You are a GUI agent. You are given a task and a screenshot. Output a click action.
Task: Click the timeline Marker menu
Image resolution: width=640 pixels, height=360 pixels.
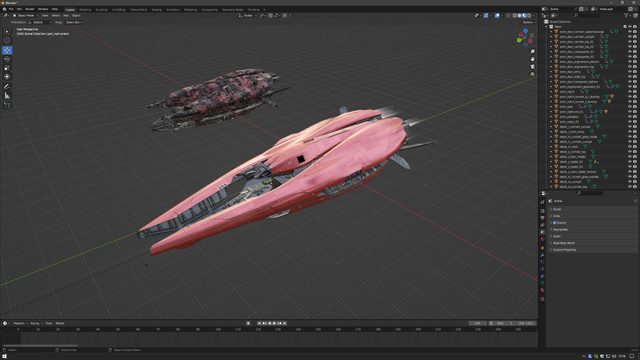point(60,323)
